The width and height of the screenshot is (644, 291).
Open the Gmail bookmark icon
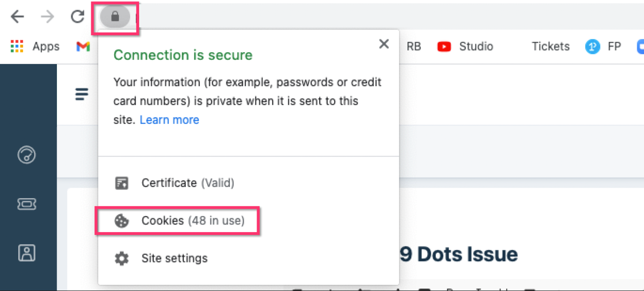point(83,46)
